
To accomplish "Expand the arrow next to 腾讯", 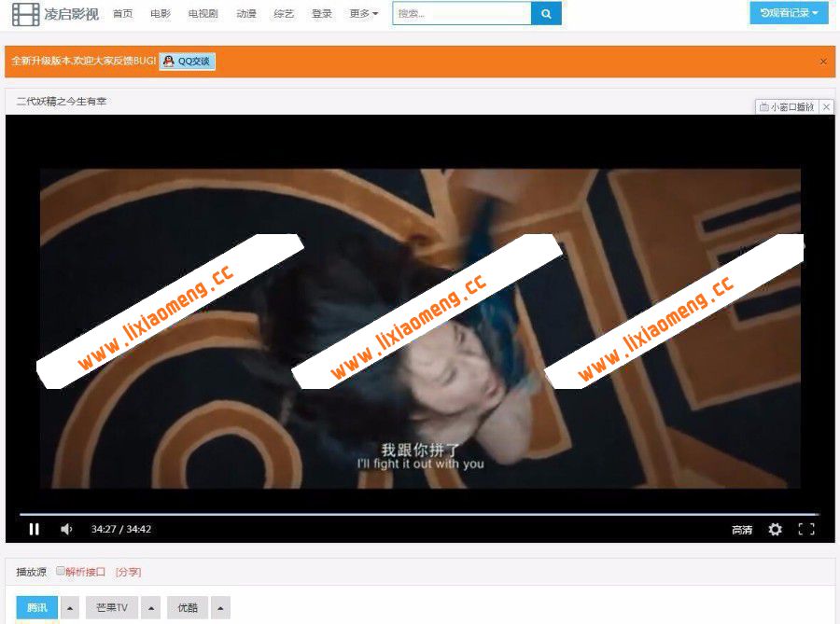I will tap(70, 608).
